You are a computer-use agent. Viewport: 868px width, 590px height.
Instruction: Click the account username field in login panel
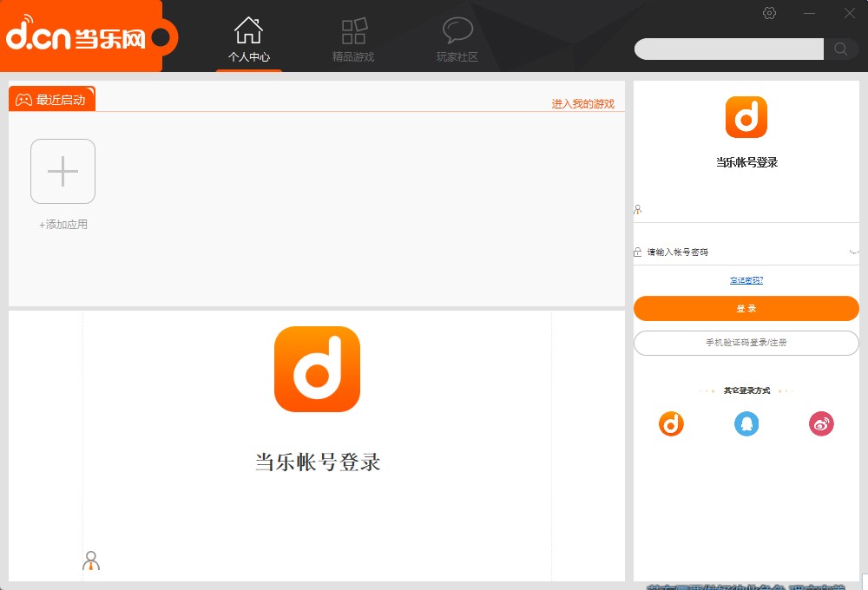click(x=746, y=210)
